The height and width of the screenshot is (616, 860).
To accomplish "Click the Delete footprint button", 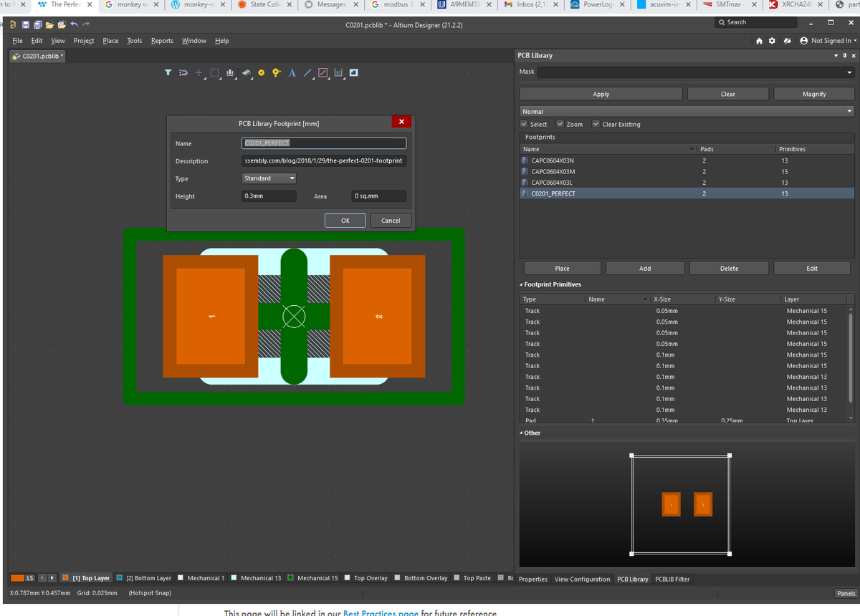I will (x=729, y=268).
